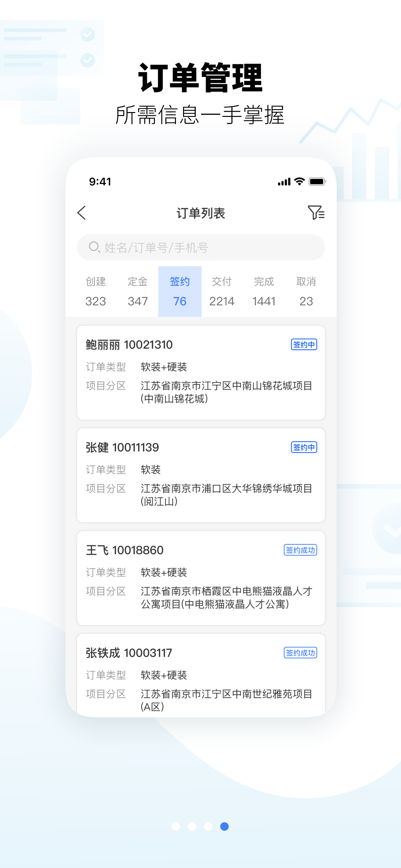Open order 张铁成 10003117
The width and height of the screenshot is (401, 868).
(x=201, y=675)
